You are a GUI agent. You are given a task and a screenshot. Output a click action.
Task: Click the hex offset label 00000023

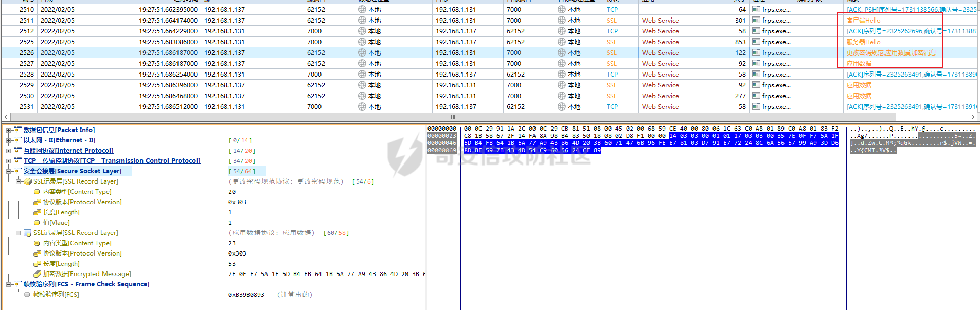(442, 136)
